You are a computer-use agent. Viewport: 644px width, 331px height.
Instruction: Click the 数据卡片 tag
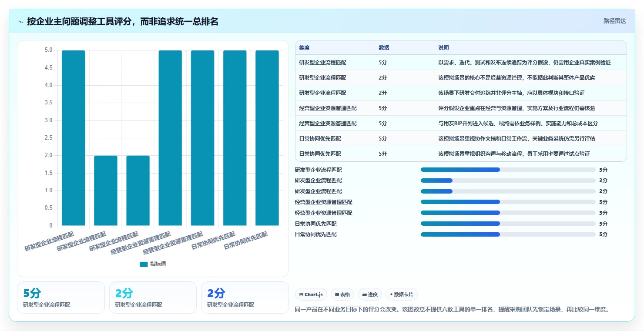point(402,294)
